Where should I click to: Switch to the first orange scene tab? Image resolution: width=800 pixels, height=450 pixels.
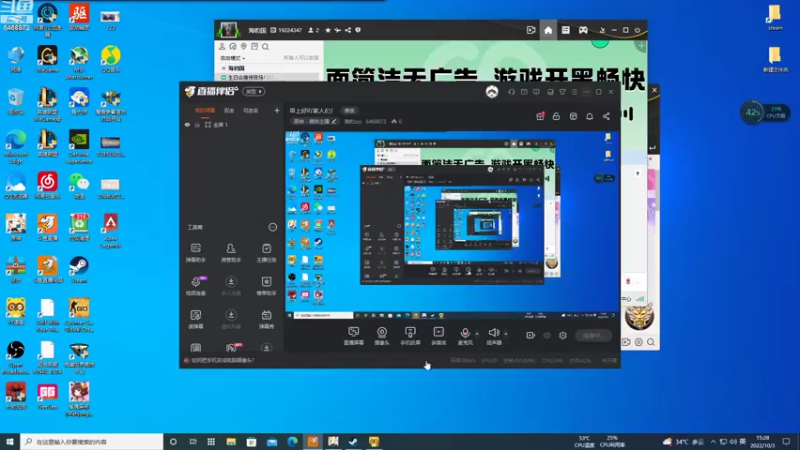tap(205, 111)
